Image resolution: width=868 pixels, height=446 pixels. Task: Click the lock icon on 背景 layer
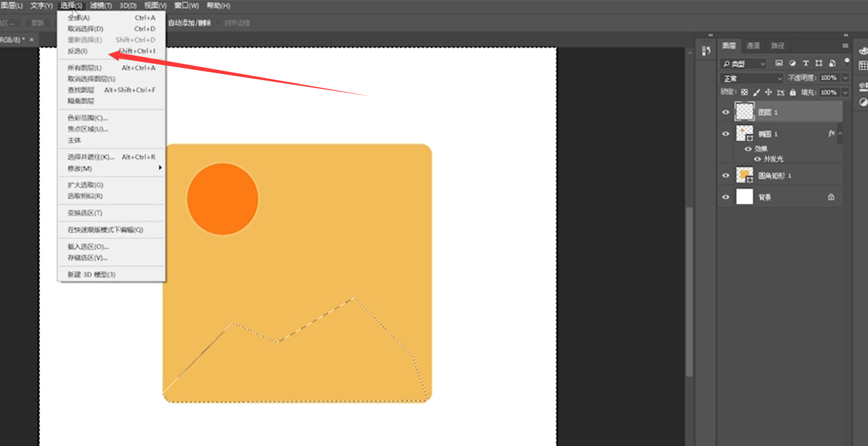point(831,197)
